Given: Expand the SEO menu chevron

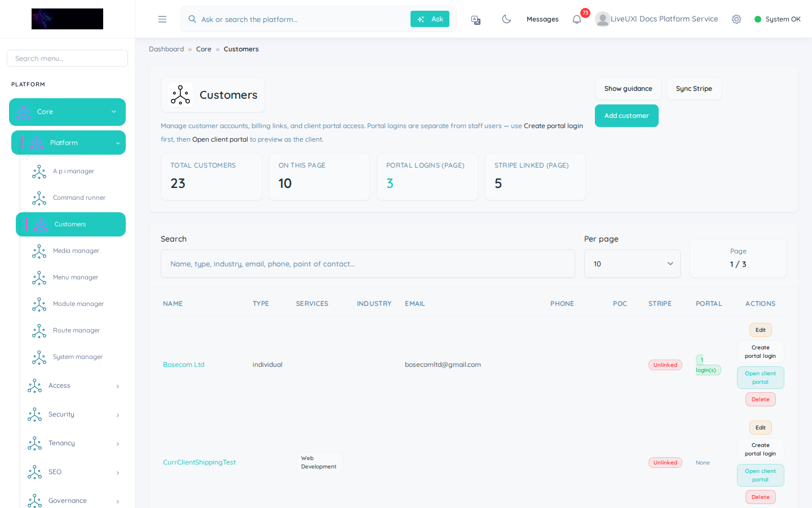Looking at the screenshot, I should 118,473.
